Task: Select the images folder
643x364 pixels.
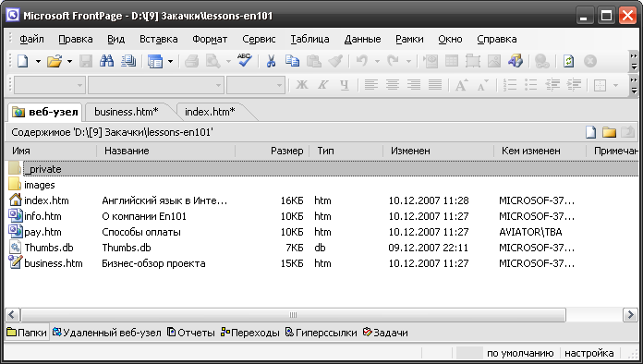Action: coord(40,185)
